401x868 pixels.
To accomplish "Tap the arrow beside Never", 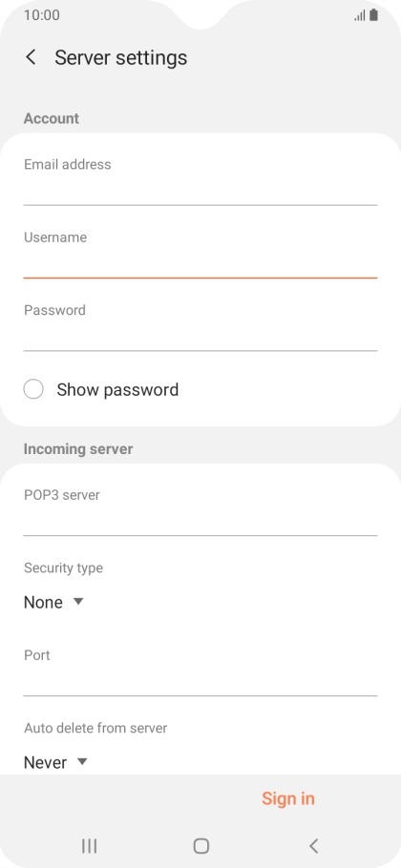I will tap(82, 762).
